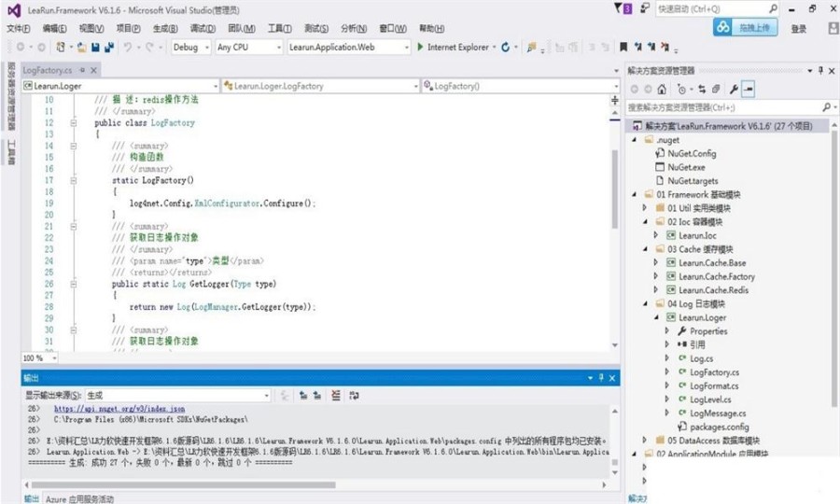Open 调试(D) menu
This screenshot has width=840, height=504.
[x=203, y=28]
